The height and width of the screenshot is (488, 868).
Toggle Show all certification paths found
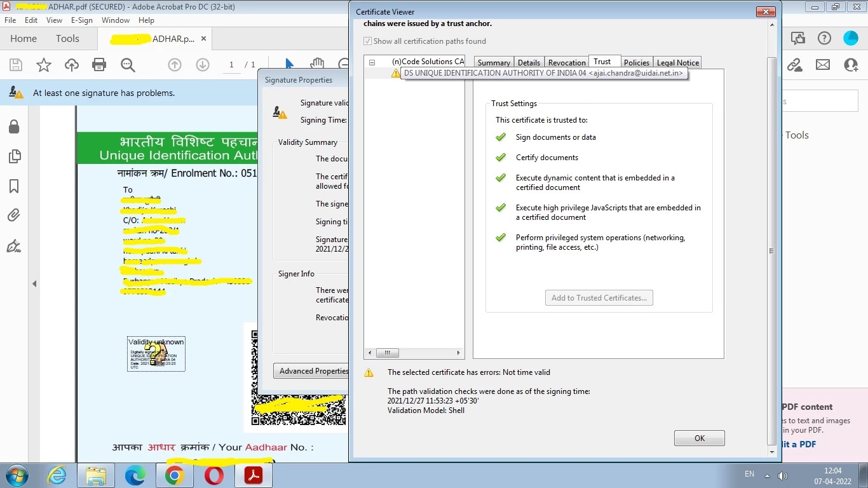coord(367,41)
